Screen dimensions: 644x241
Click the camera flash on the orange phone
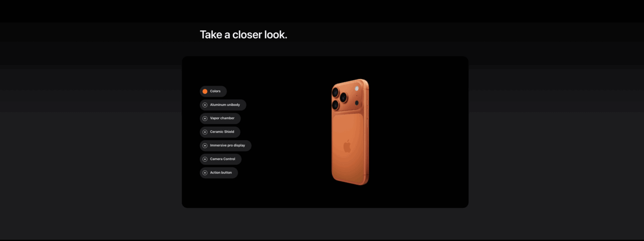356,88
